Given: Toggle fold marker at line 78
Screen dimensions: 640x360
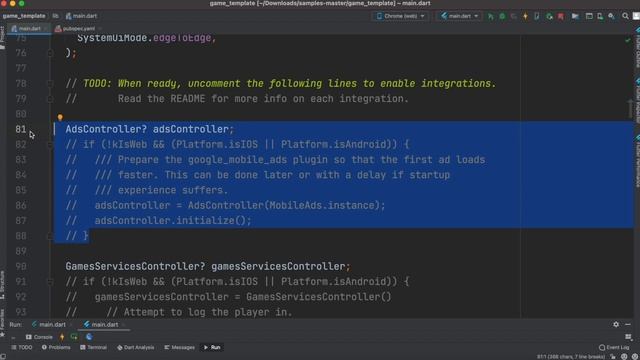Looking at the screenshot, I should [50, 84].
